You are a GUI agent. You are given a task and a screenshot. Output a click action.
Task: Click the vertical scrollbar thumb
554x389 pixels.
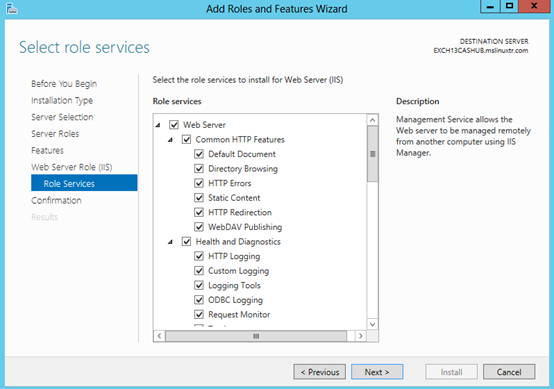coord(372,154)
